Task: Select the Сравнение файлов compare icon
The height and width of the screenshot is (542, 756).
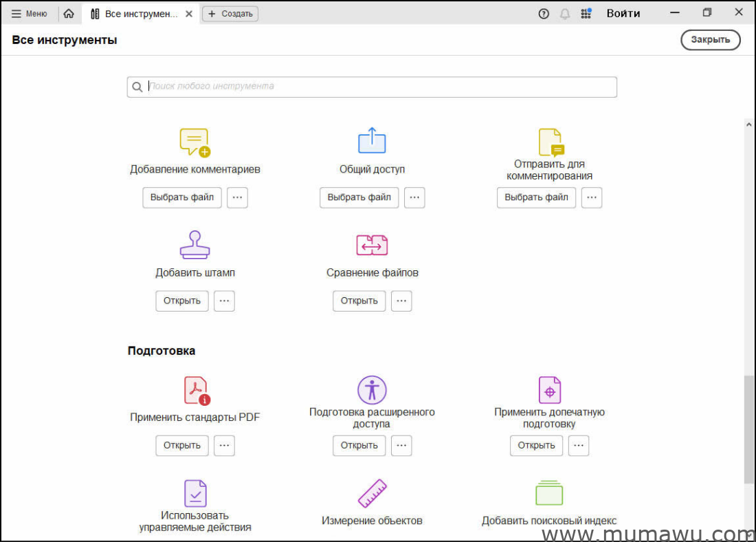Action: point(372,245)
